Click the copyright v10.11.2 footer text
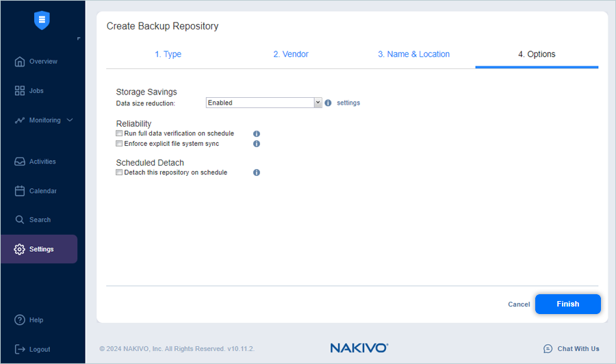The width and height of the screenshot is (616, 364). (177, 349)
